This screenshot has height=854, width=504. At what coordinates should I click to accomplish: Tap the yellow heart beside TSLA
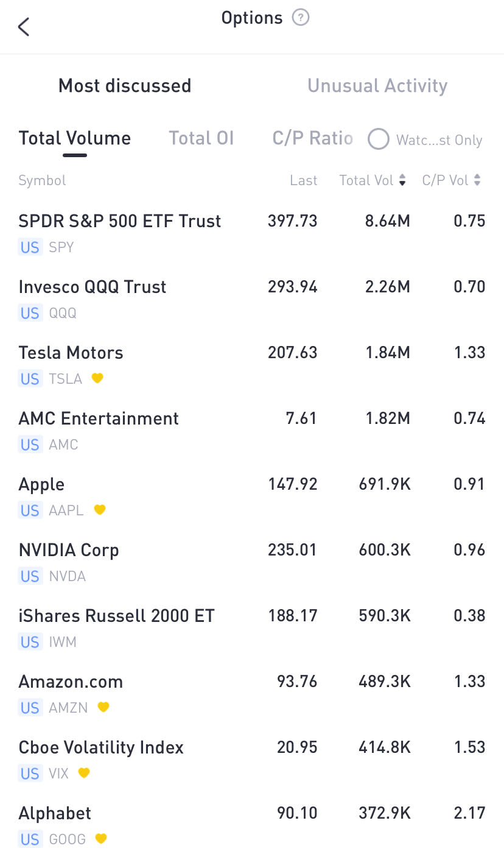click(97, 378)
